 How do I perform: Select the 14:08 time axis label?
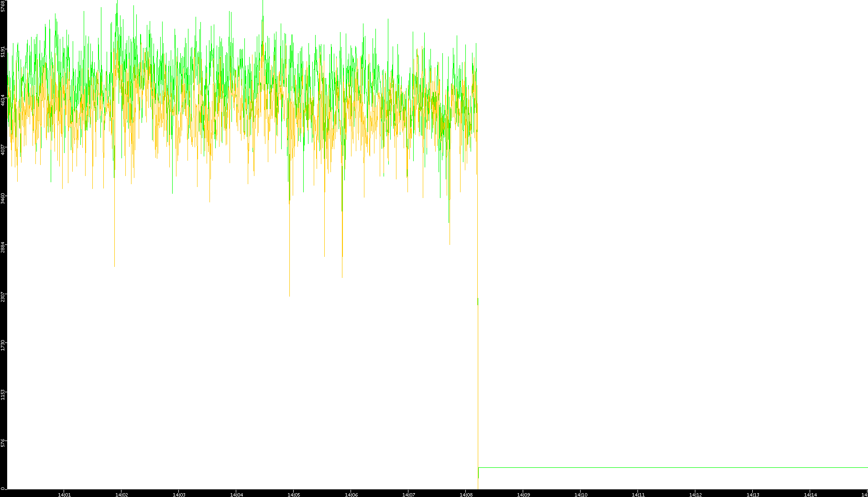(466, 495)
